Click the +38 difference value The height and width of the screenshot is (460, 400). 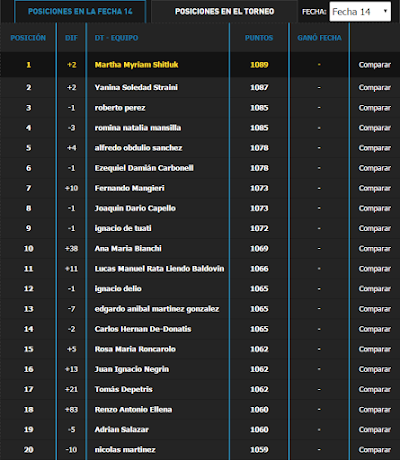[71, 249]
